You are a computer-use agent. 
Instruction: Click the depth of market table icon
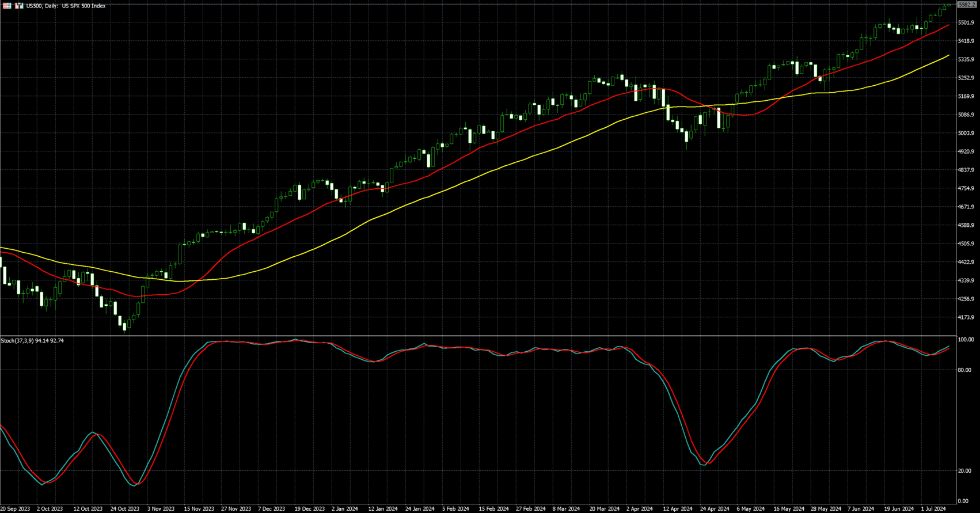click(x=7, y=6)
